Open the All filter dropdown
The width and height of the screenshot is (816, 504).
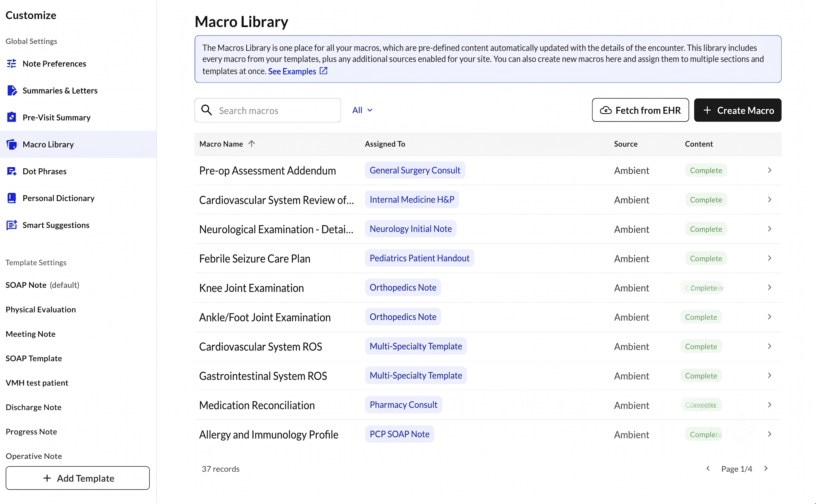point(362,110)
